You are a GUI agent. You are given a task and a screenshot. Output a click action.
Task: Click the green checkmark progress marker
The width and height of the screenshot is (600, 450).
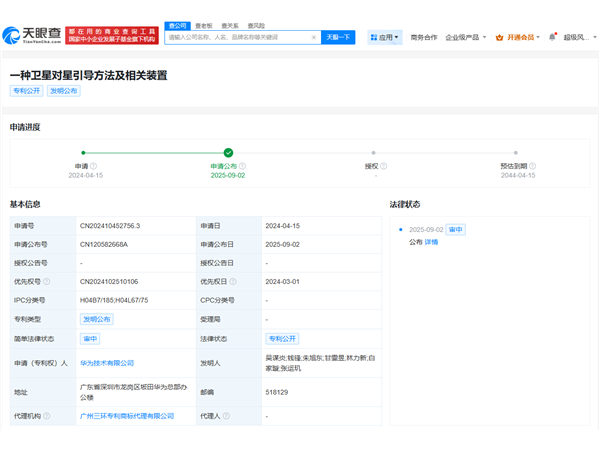pyautogui.click(x=228, y=153)
